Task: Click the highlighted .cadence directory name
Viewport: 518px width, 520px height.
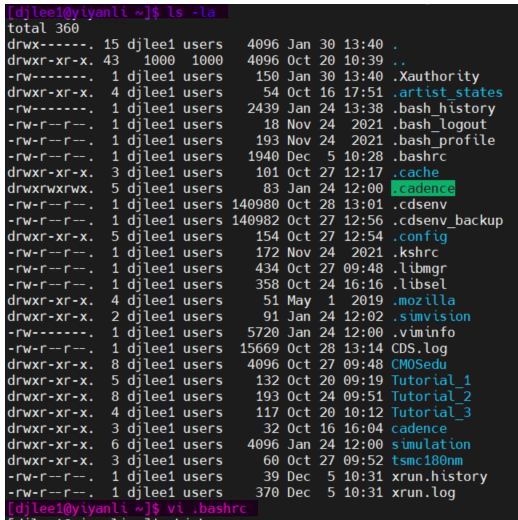Action: (x=423, y=189)
